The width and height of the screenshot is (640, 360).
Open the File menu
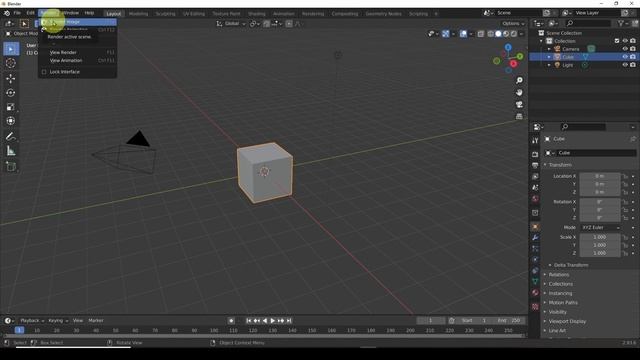17,13
